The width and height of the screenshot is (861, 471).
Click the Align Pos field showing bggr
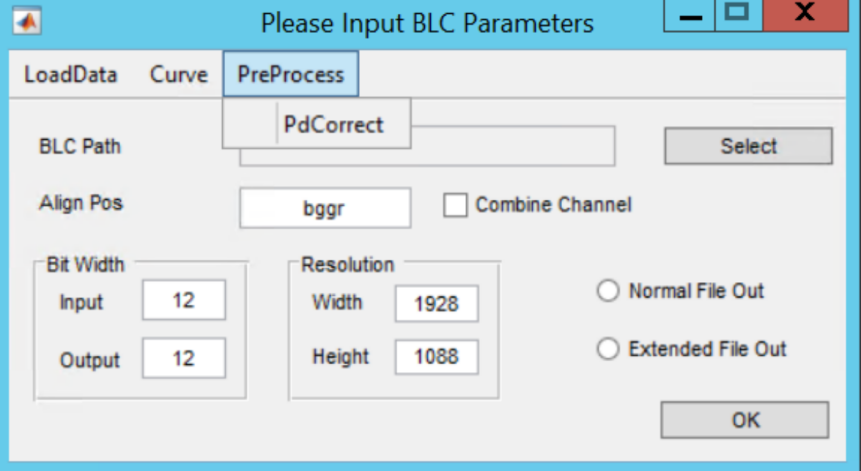[325, 208]
